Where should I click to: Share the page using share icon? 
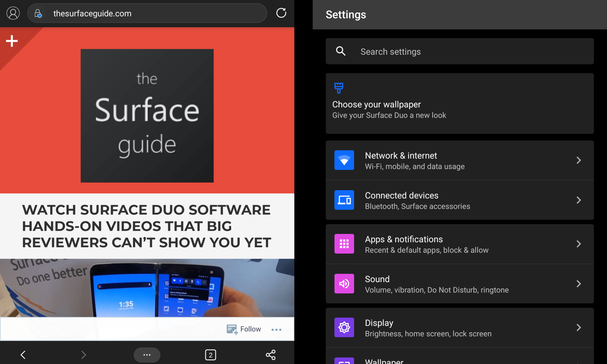(x=271, y=355)
